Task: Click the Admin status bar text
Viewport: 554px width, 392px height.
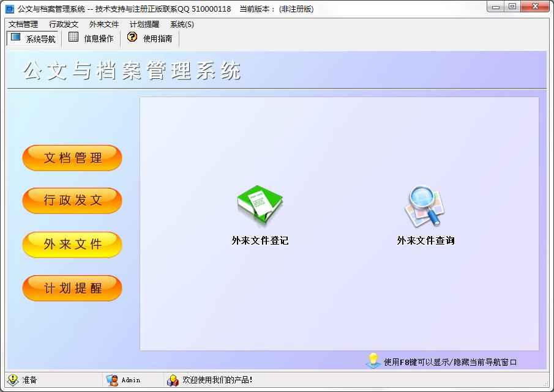Action: (131, 380)
